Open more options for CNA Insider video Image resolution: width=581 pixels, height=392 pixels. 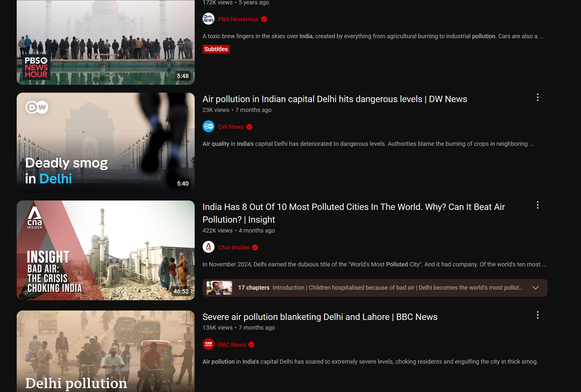[x=537, y=205]
